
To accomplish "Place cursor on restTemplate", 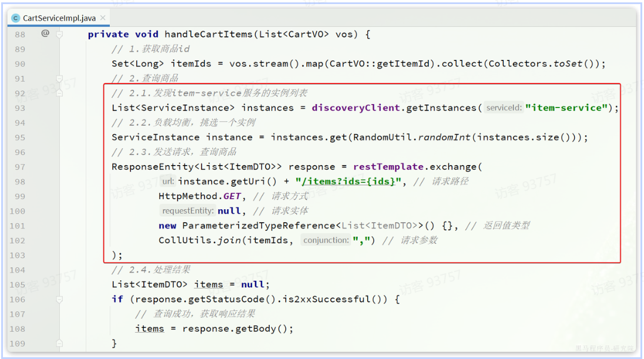I will 388,166.
